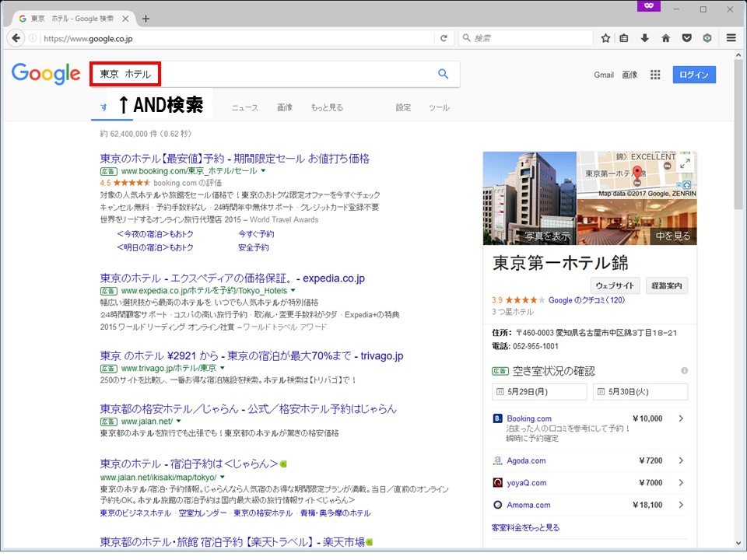Viewport: 747px width, 560px height.
Task: Open the 安全予約 sitelink
Action: pyautogui.click(x=254, y=247)
